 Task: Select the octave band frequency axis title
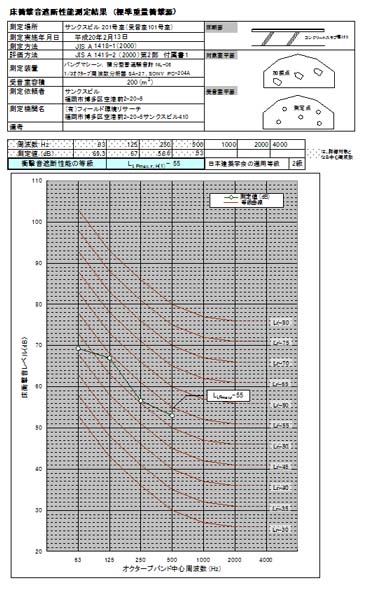172,569
